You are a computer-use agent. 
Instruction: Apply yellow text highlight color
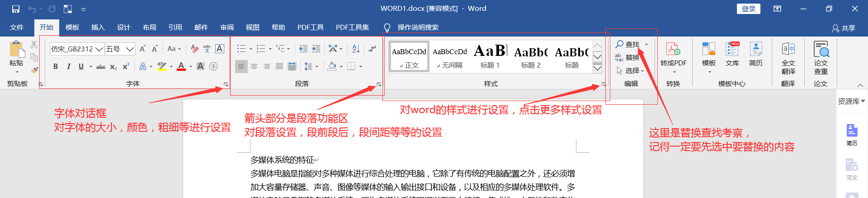point(162,66)
